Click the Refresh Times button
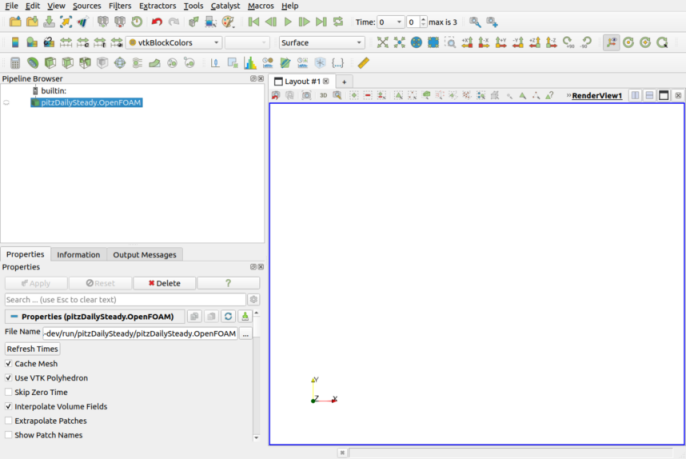 (x=33, y=348)
